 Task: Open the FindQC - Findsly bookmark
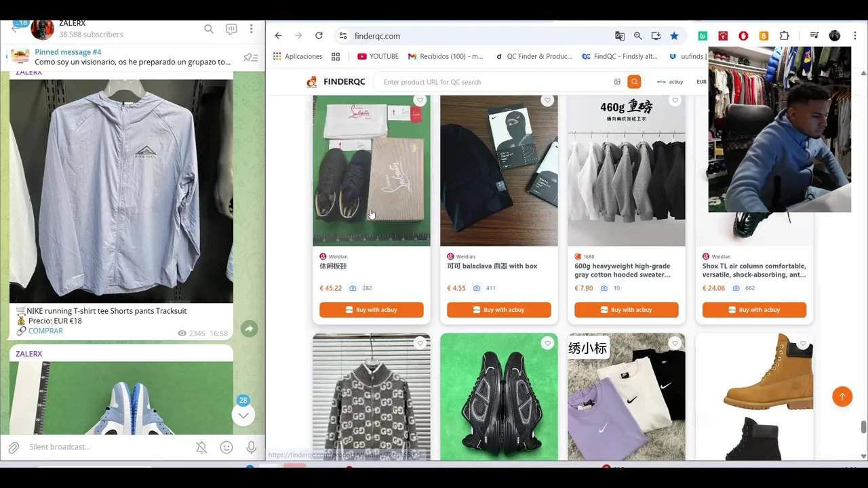point(620,56)
